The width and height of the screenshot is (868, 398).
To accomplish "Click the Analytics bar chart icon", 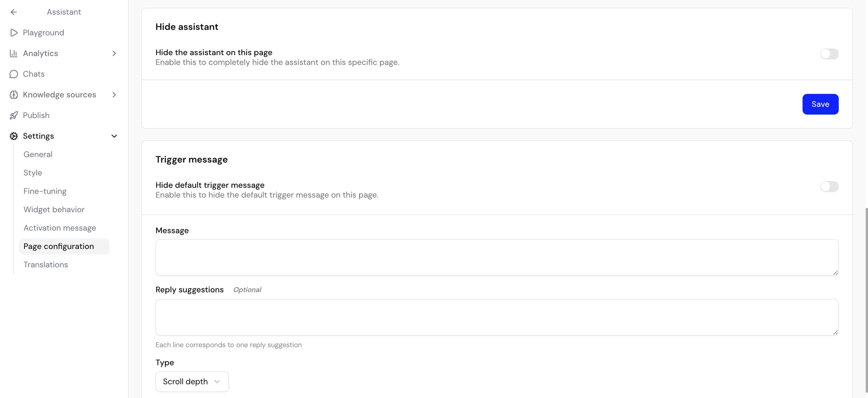I will pos(13,53).
